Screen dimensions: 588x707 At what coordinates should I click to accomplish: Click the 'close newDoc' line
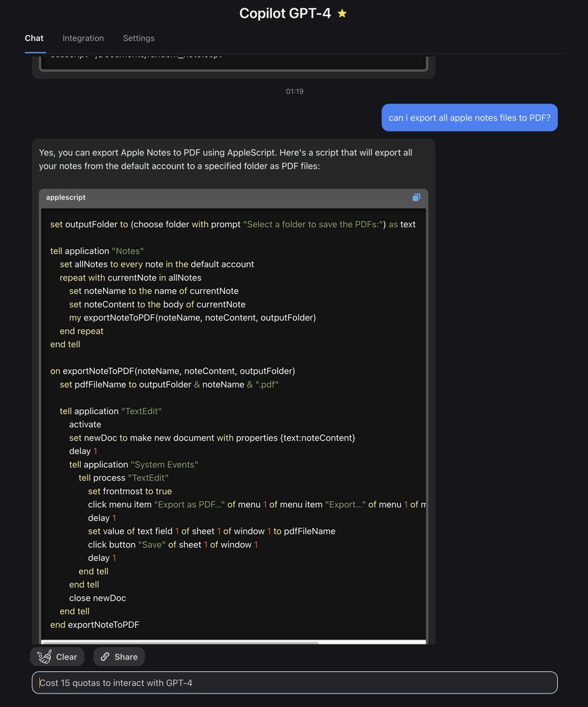[97, 598]
